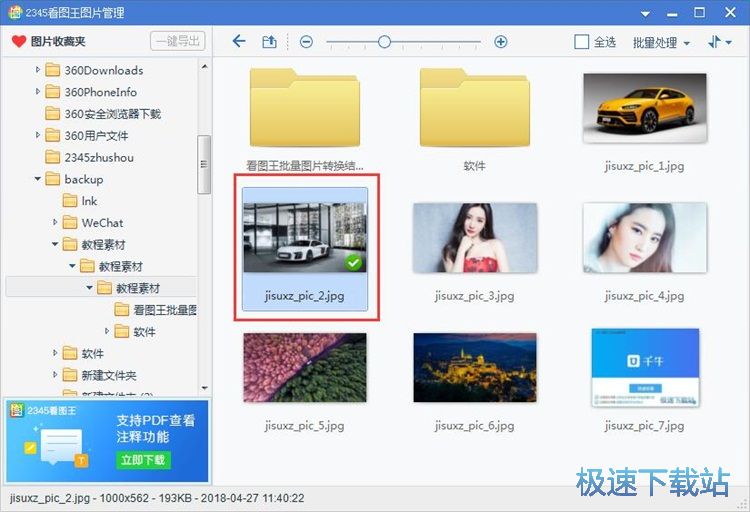750x512 pixels.
Task: Open the 看图王批量图片转换结 folder thumbnail
Action: click(305, 108)
